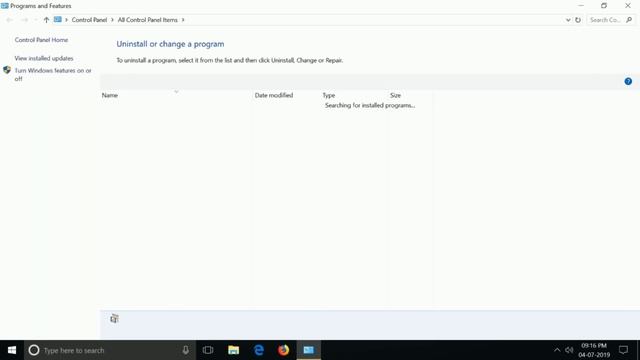Open Task View from the taskbar
The image size is (640, 360).
208,350
